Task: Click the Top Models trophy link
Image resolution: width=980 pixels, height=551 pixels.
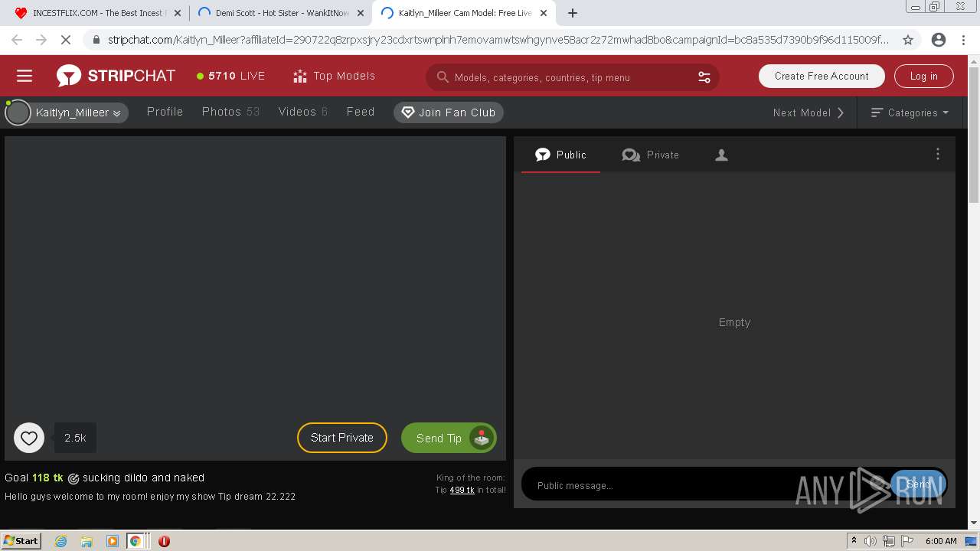Action: coord(335,76)
